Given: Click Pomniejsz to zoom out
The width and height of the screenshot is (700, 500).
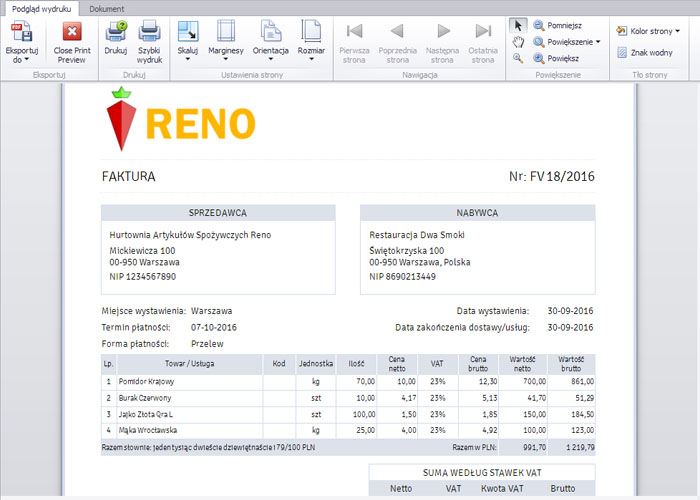Looking at the screenshot, I should (557, 25).
